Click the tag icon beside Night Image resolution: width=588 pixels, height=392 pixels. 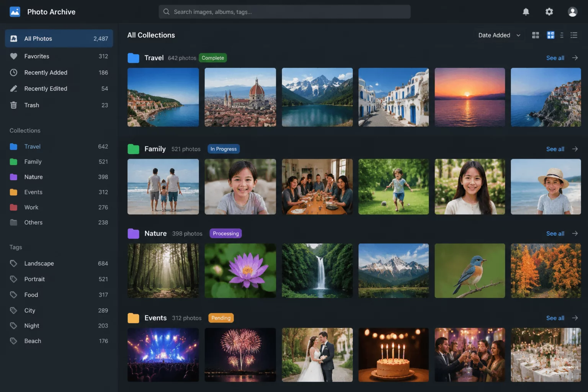[x=14, y=326]
